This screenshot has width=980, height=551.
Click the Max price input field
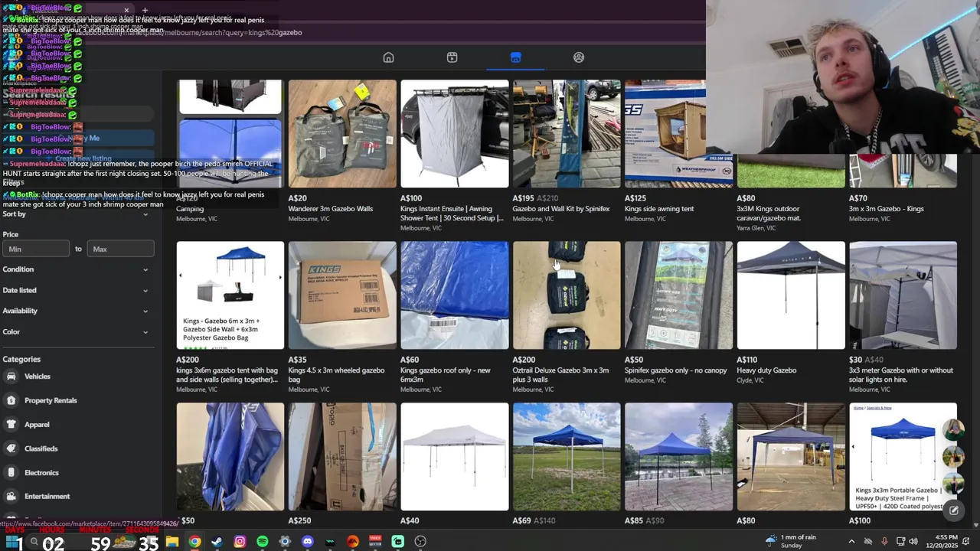(120, 249)
